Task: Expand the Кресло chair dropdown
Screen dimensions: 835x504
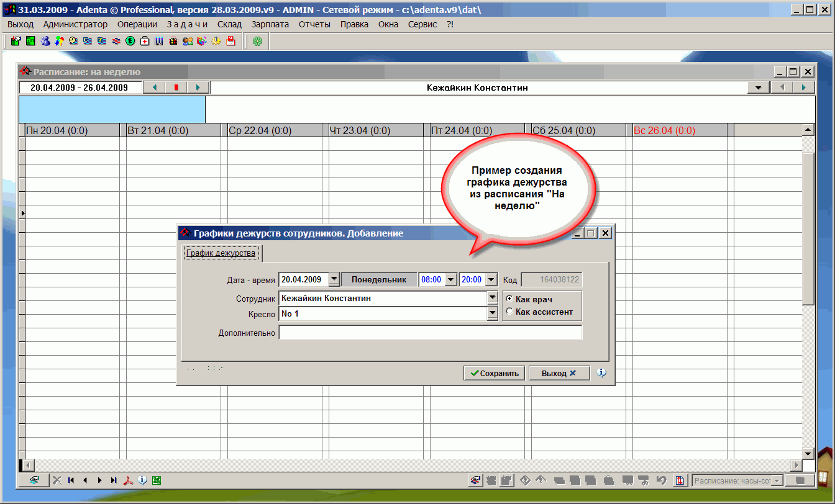Action: (492, 314)
